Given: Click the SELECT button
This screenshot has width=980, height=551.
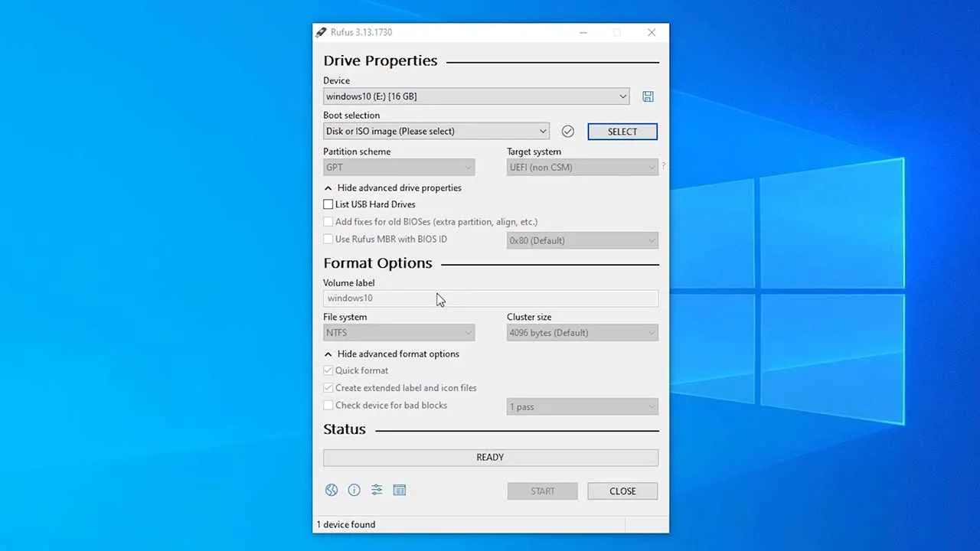Looking at the screenshot, I should (622, 132).
